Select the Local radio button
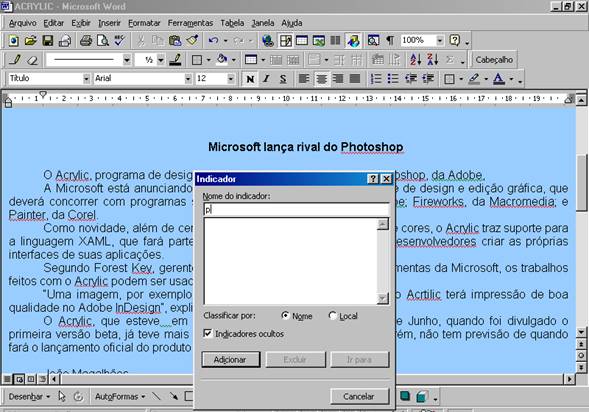This screenshot has height=412, width=589. [x=332, y=315]
